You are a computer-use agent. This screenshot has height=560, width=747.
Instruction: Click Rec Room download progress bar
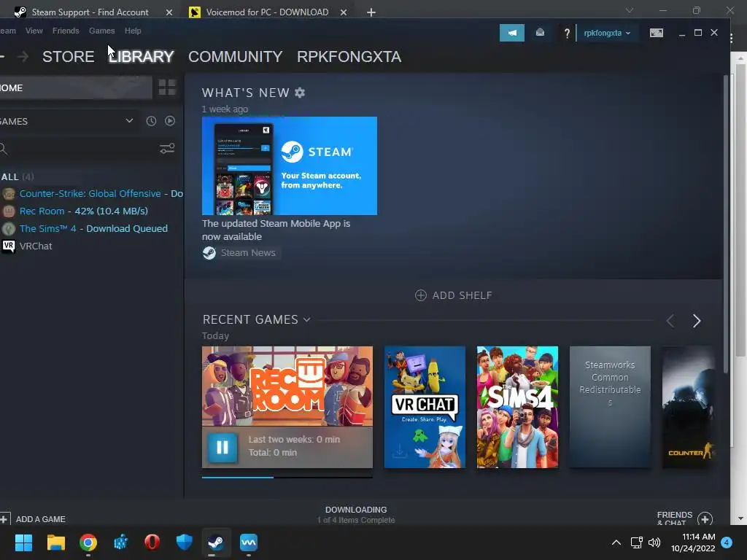[287, 477]
